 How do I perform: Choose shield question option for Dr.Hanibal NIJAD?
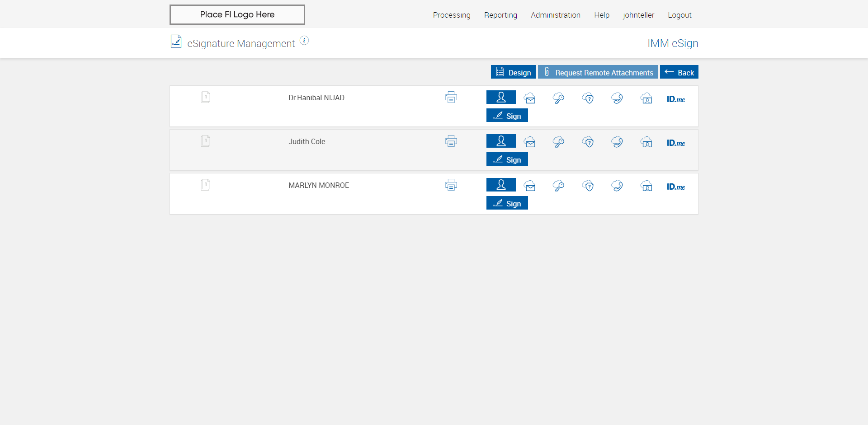click(588, 98)
